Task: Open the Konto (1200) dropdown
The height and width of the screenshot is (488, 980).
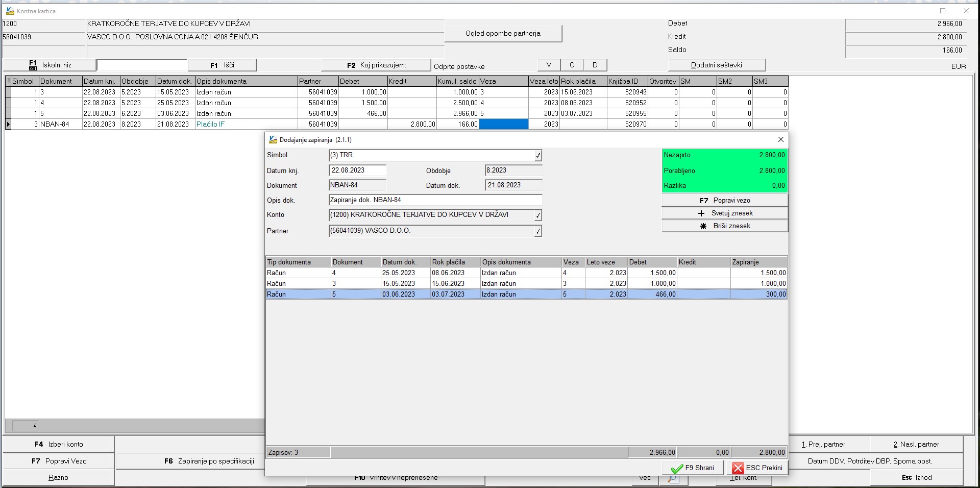Action: pos(538,215)
